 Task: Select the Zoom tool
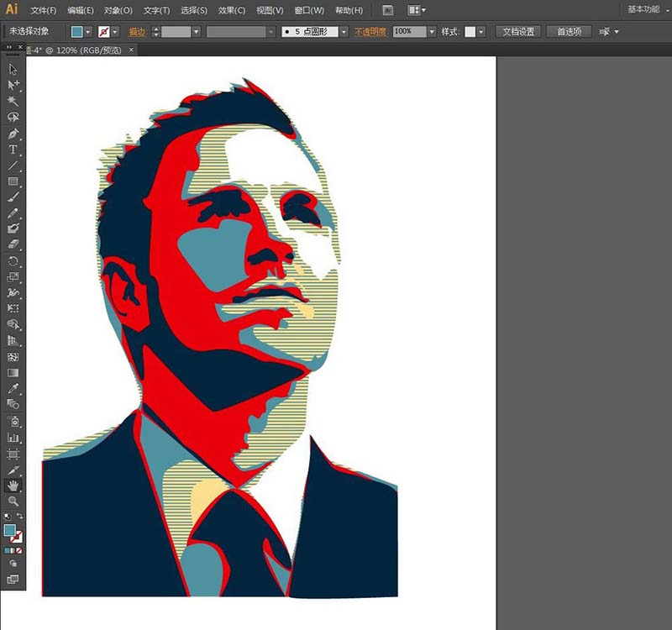pyautogui.click(x=13, y=501)
